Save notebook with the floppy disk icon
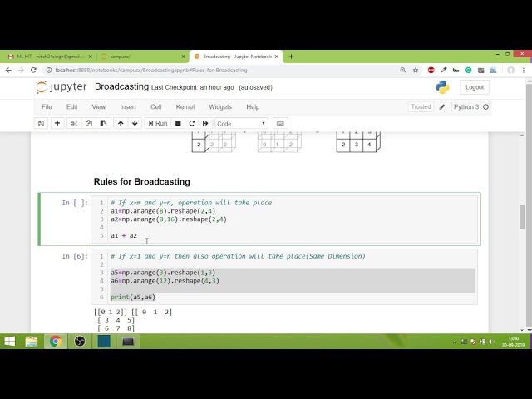 [41, 123]
